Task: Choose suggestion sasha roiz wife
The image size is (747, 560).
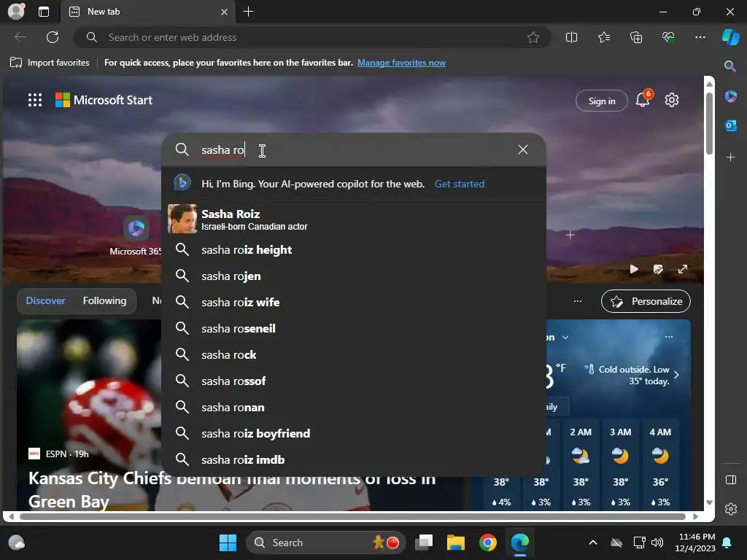Action: point(354,302)
